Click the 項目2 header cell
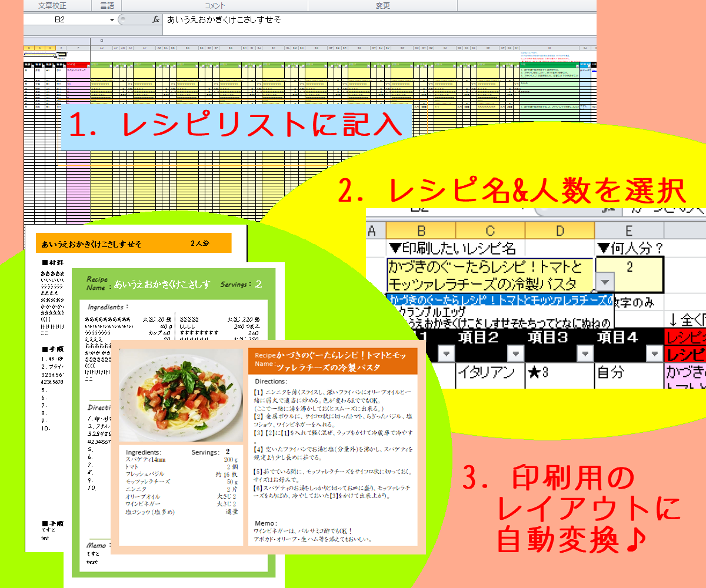The image size is (706, 588). point(490,345)
